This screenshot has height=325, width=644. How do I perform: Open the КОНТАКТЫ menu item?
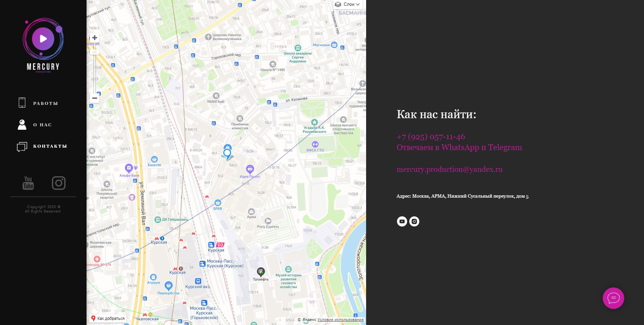[50, 146]
